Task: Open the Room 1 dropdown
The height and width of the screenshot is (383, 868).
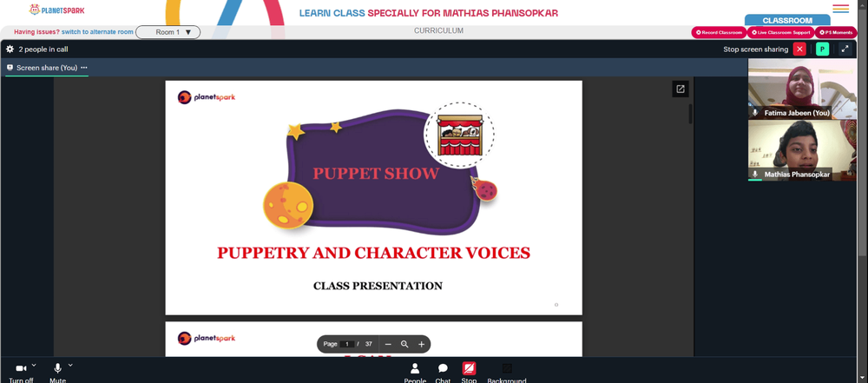Action: pos(168,32)
